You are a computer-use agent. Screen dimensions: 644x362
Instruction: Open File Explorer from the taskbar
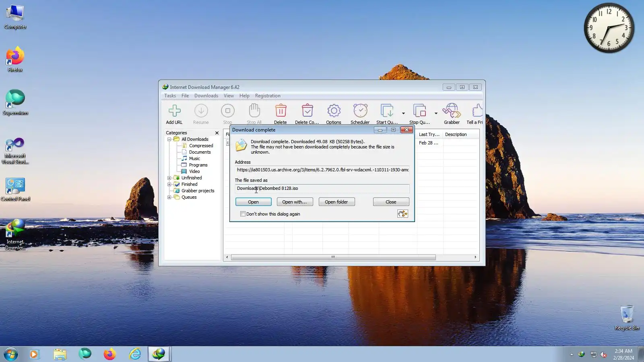pos(60,354)
